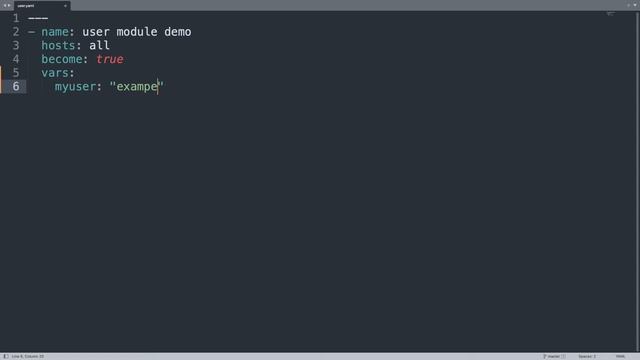Click line number 1 in gutter

(16, 18)
